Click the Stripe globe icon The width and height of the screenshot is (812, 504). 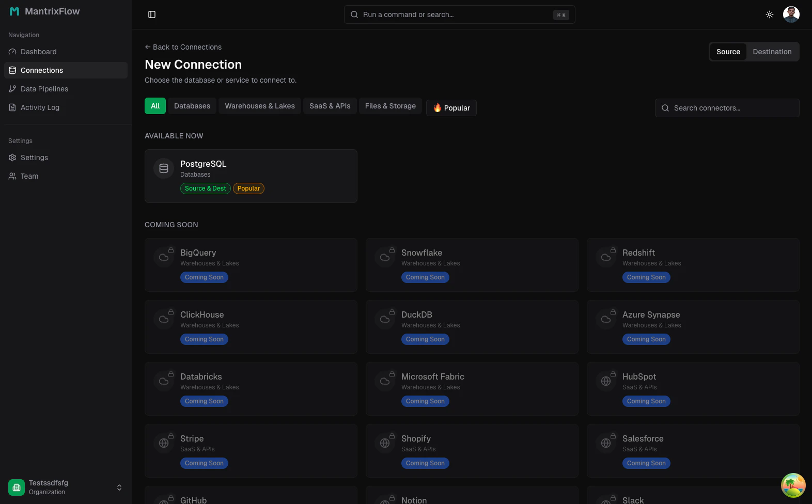coord(164,443)
